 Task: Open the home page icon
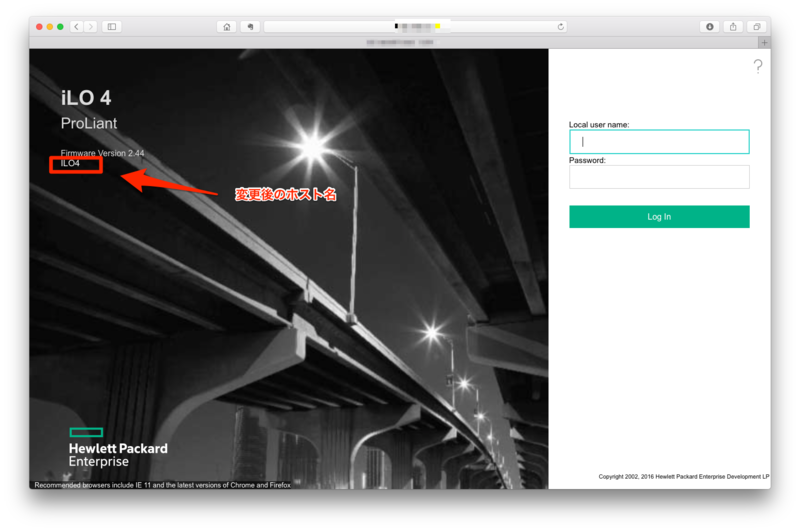coord(227,27)
